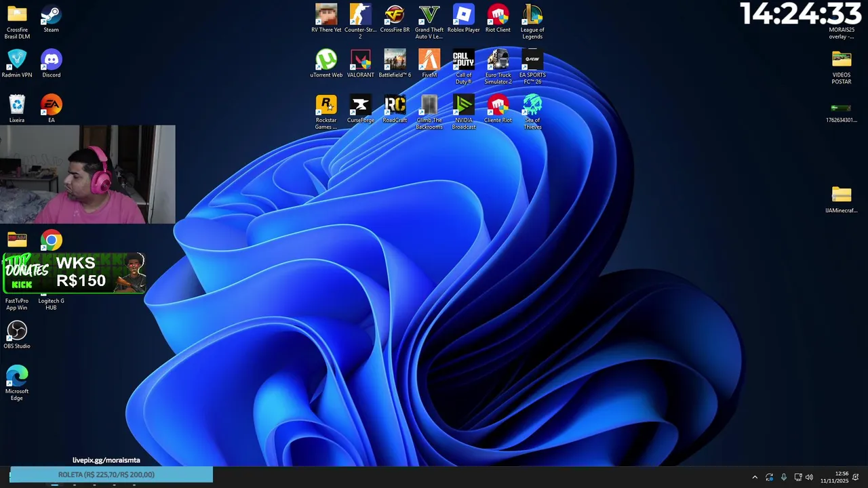Launch Grand Theft Auto V shortcut
This screenshot has width=868, height=488.
point(429,22)
